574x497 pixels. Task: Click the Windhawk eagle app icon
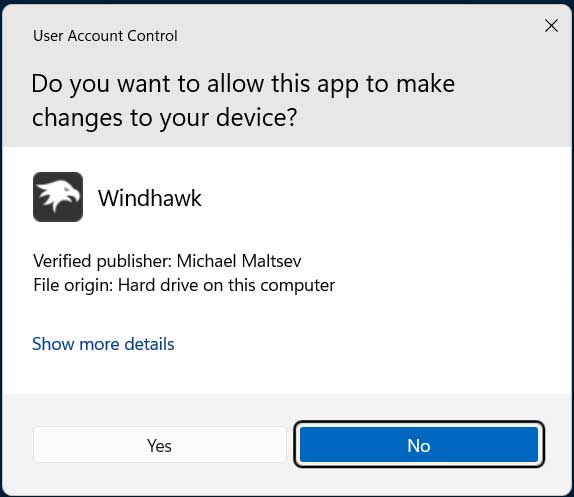tap(58, 197)
